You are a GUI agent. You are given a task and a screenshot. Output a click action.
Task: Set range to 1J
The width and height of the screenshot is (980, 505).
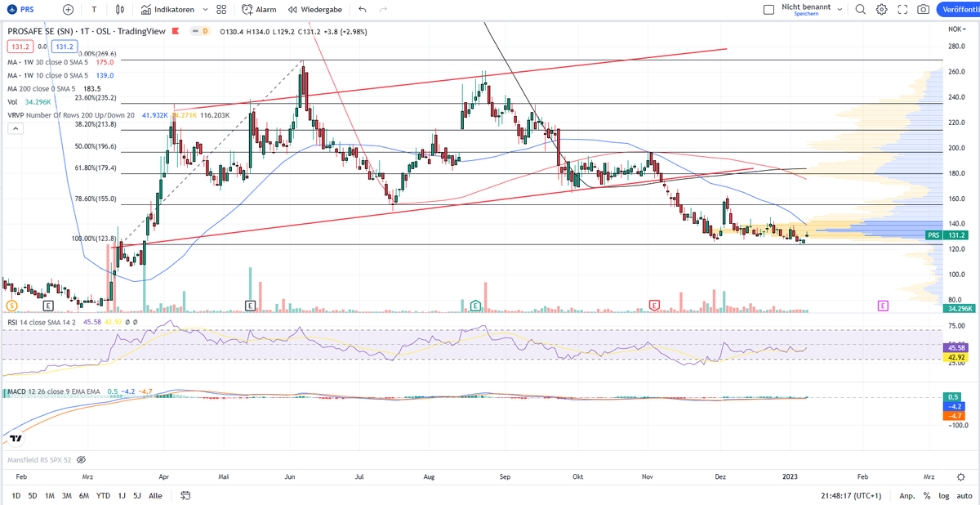pyautogui.click(x=122, y=495)
